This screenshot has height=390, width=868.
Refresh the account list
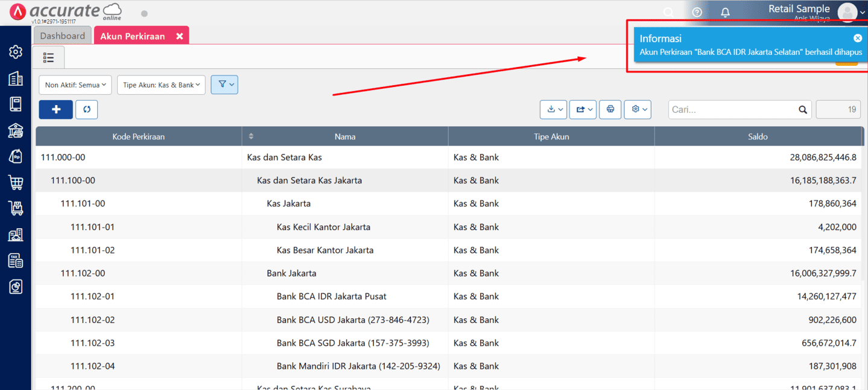tap(87, 109)
